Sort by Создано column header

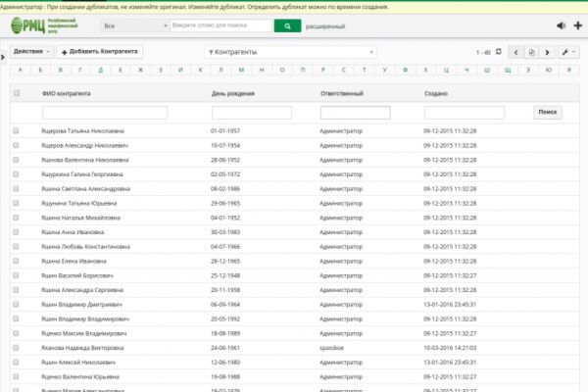coord(436,93)
